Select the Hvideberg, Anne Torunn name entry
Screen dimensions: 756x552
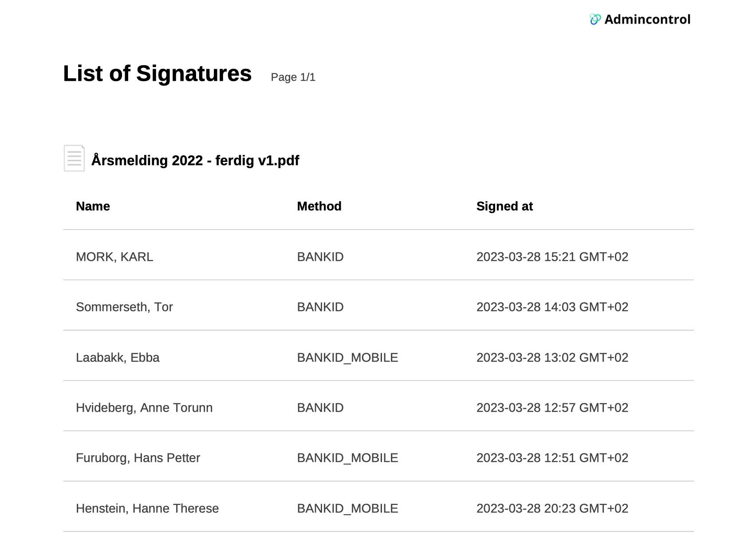[x=144, y=408]
